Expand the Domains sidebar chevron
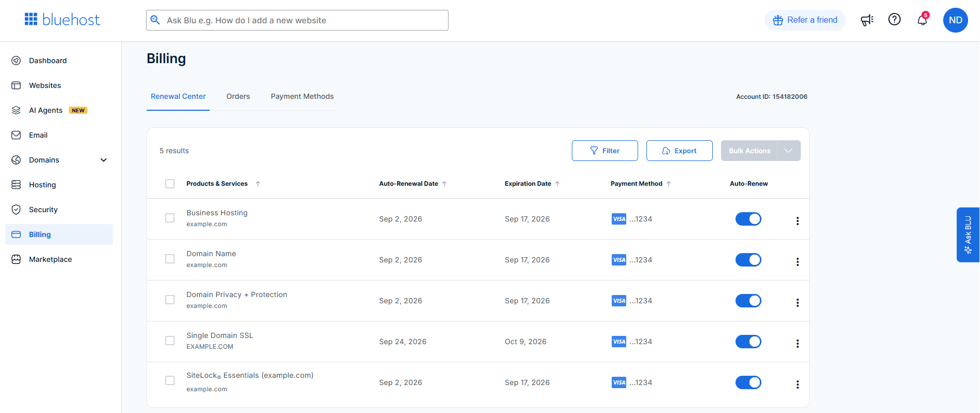The height and width of the screenshot is (413, 980). (x=104, y=160)
